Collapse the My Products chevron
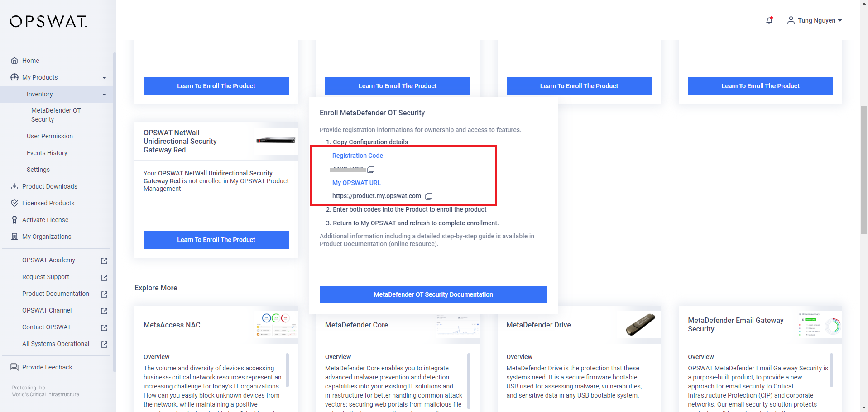This screenshot has height=412, width=868. 104,78
